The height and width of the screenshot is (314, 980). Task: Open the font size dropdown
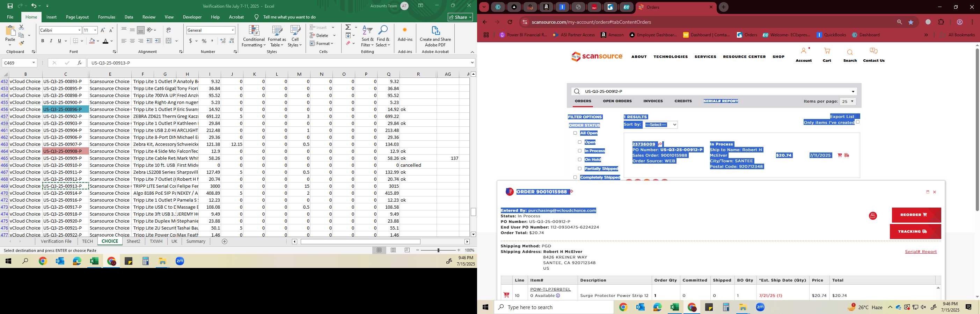click(x=95, y=30)
